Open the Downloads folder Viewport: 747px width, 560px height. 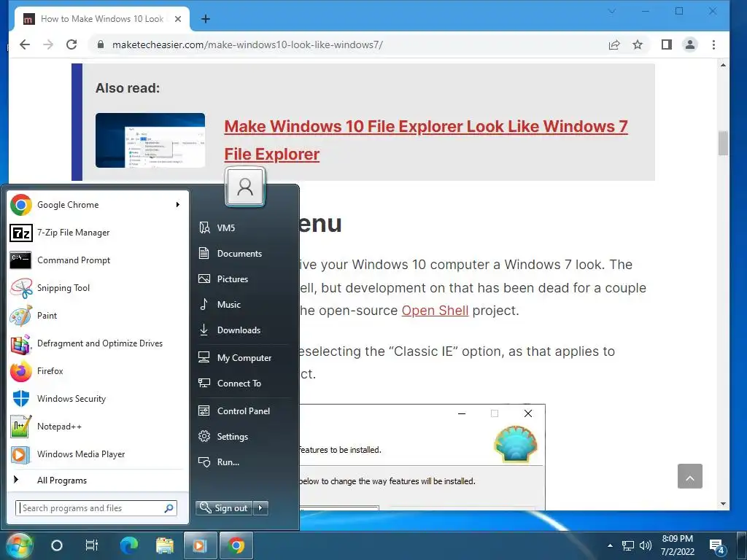coord(244,330)
